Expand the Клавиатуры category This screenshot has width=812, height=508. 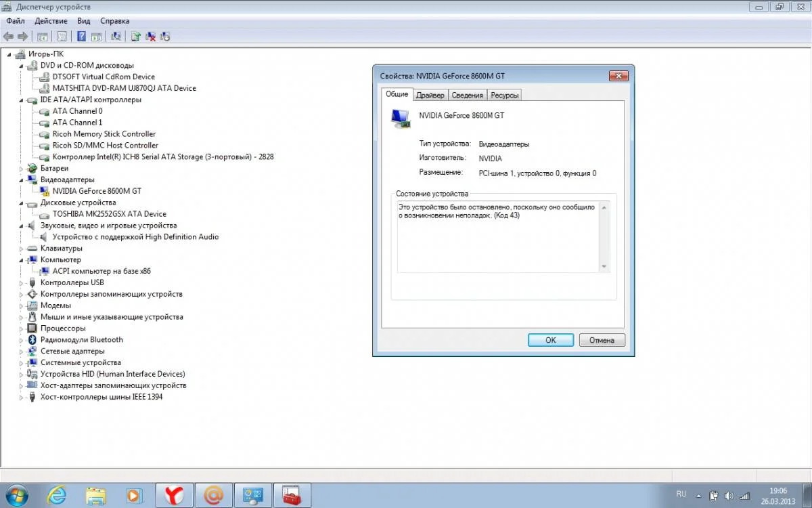(22, 249)
